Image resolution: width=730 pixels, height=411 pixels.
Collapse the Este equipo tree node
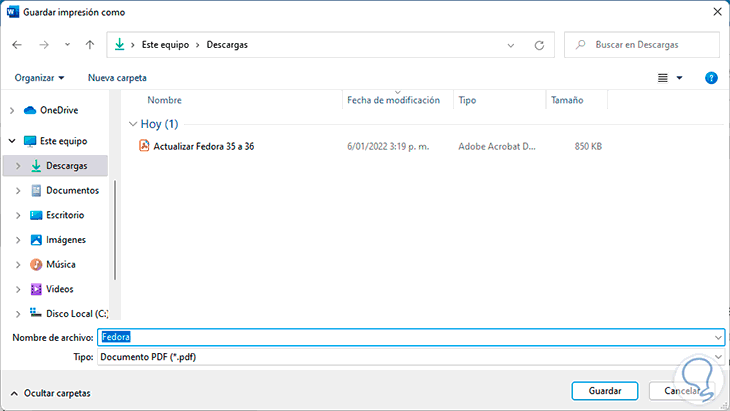point(12,141)
